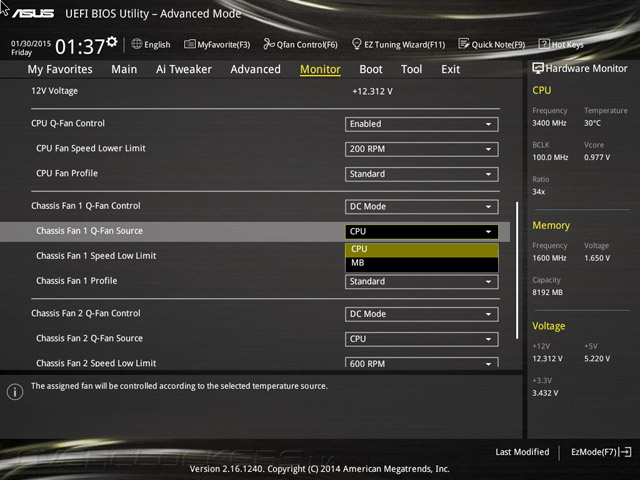Click the MyFavorite folder icon
The width and height of the screenshot is (640, 480).
[189, 44]
